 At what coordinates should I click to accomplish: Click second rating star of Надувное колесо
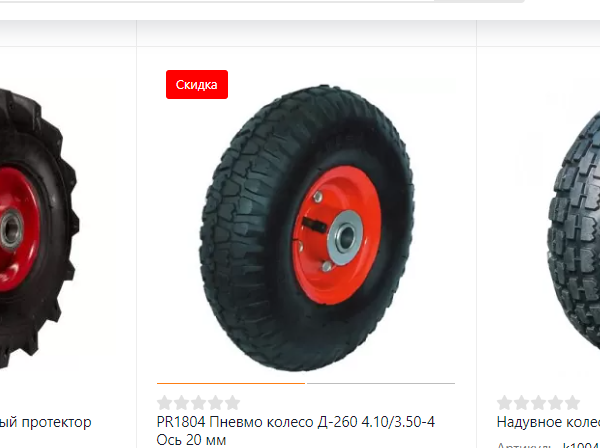pos(522,403)
